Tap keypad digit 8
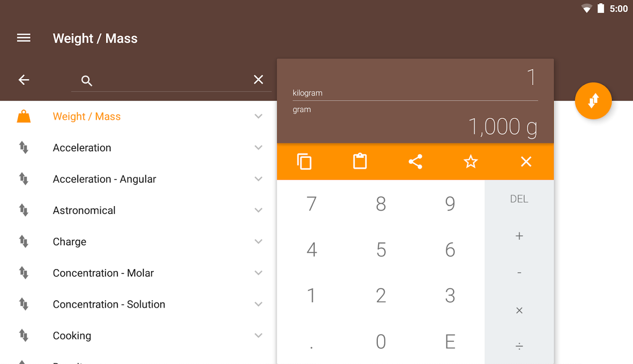Screen dimensions: 633x364 click(x=381, y=203)
